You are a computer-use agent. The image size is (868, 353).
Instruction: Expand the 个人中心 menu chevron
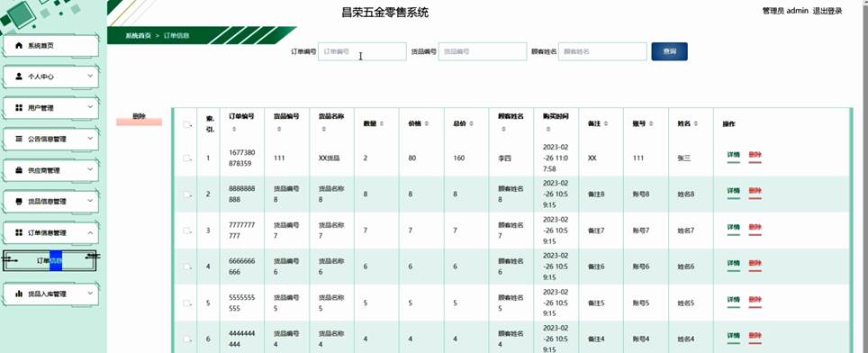pyautogui.click(x=90, y=77)
